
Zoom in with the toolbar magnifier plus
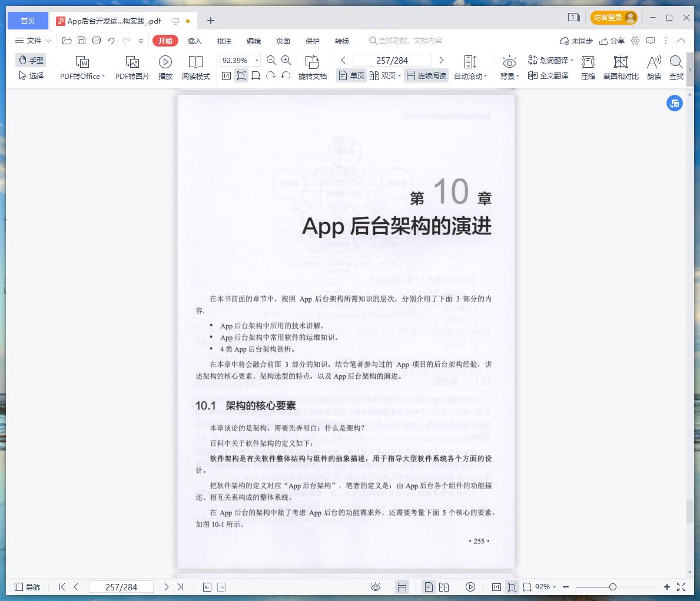click(286, 60)
